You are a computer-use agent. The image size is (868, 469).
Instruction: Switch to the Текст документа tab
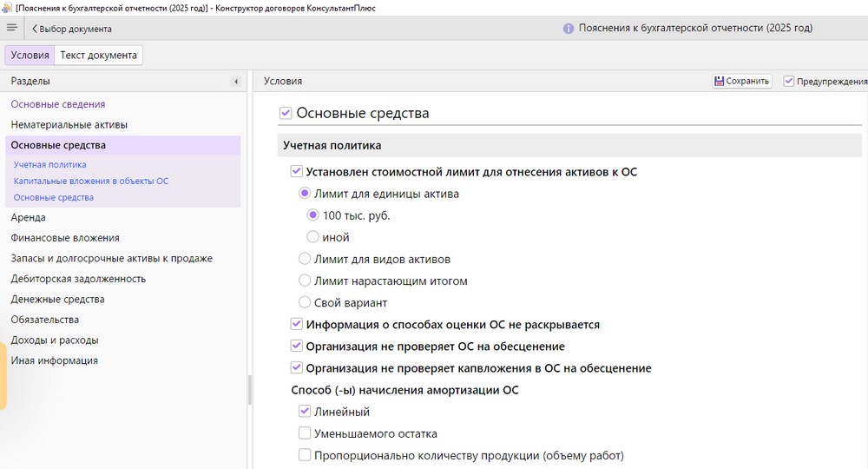(98, 55)
